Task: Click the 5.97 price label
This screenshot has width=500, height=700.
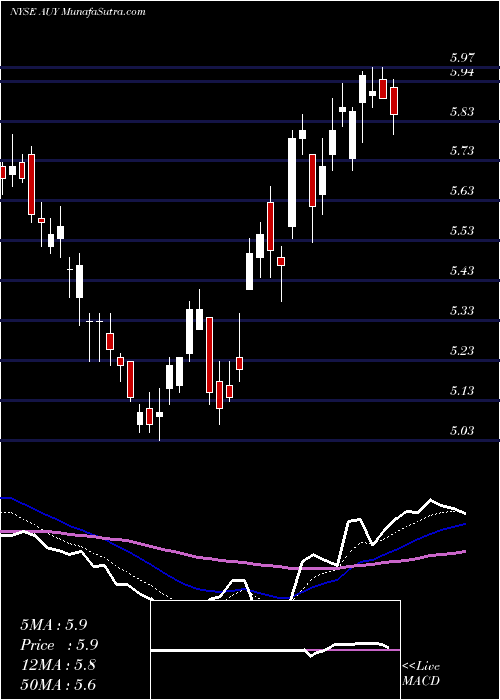Action: 462,58
